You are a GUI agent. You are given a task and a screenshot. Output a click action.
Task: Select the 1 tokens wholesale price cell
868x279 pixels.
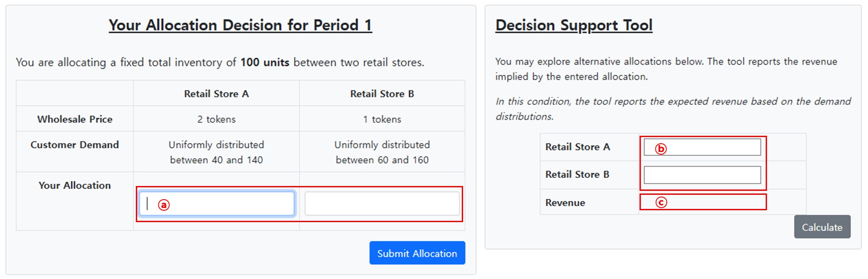(382, 119)
